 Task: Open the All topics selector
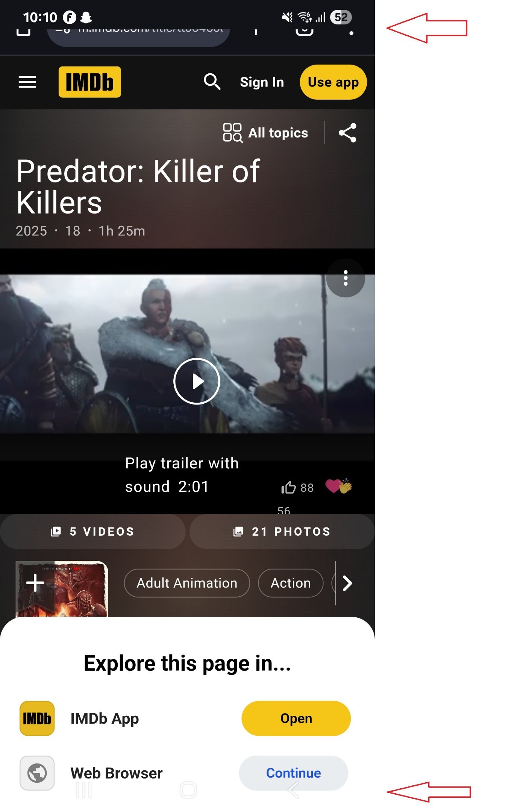tap(265, 133)
